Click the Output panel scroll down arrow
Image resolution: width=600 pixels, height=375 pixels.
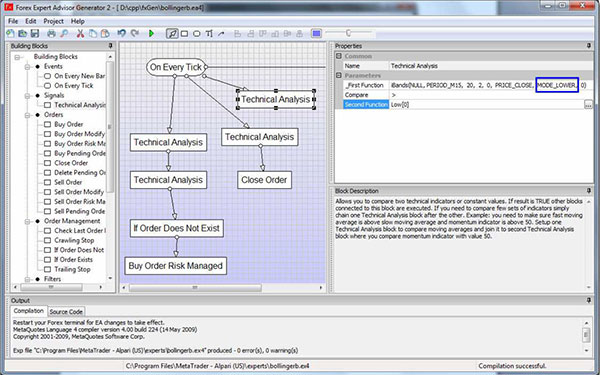click(586, 350)
